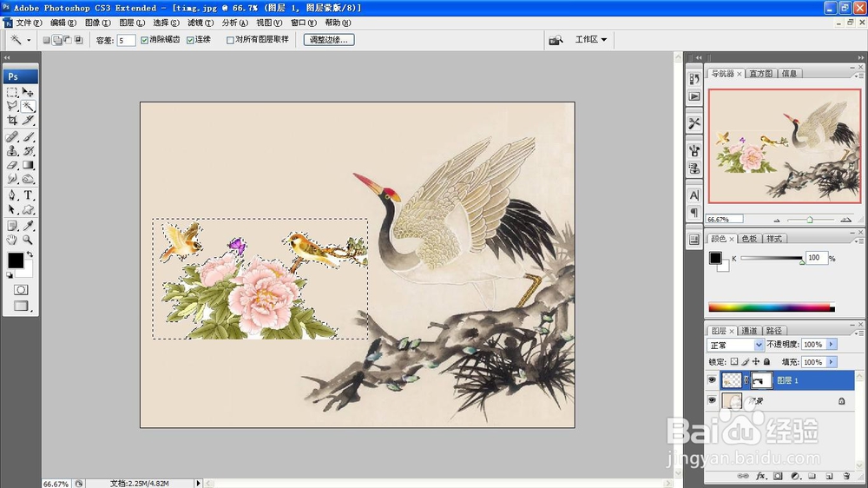Select the Zoom tool
The image size is (868, 488).
pos(29,240)
